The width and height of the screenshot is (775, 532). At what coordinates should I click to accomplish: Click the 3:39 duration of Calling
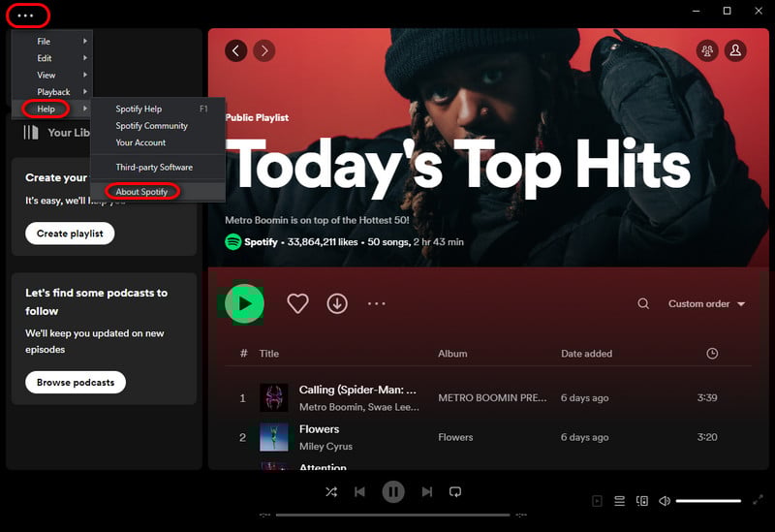pos(707,397)
